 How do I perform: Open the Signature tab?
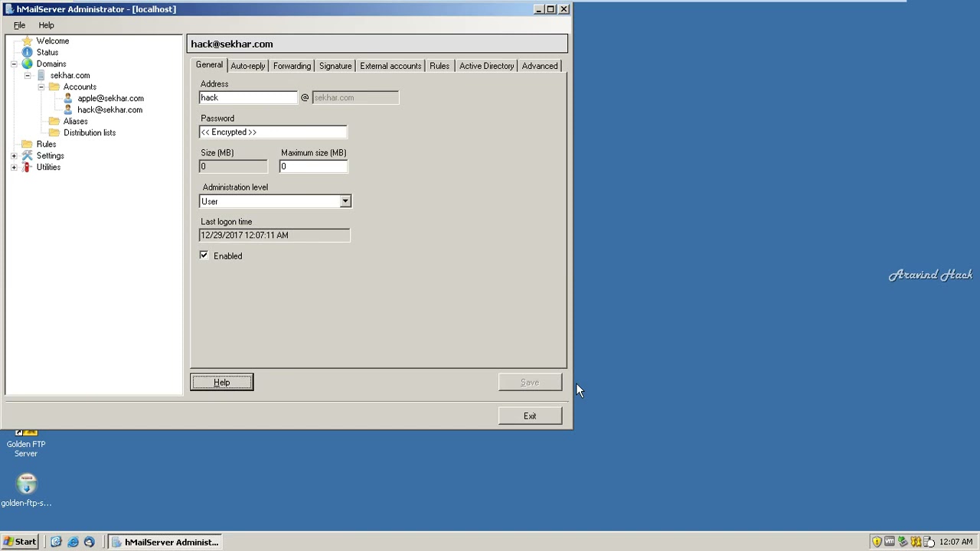(x=335, y=66)
